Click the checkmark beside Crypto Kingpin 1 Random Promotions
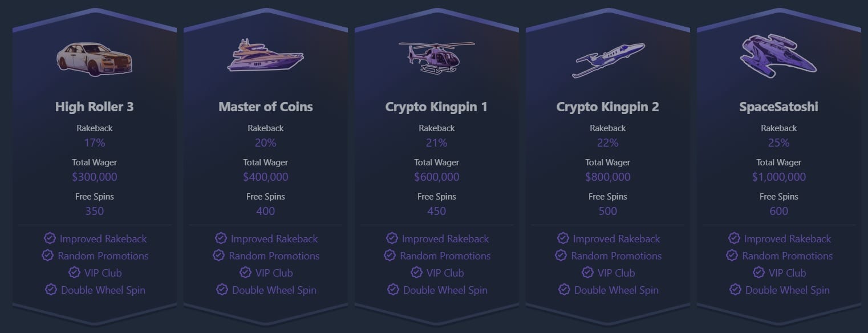This screenshot has width=868, height=333. (x=390, y=255)
